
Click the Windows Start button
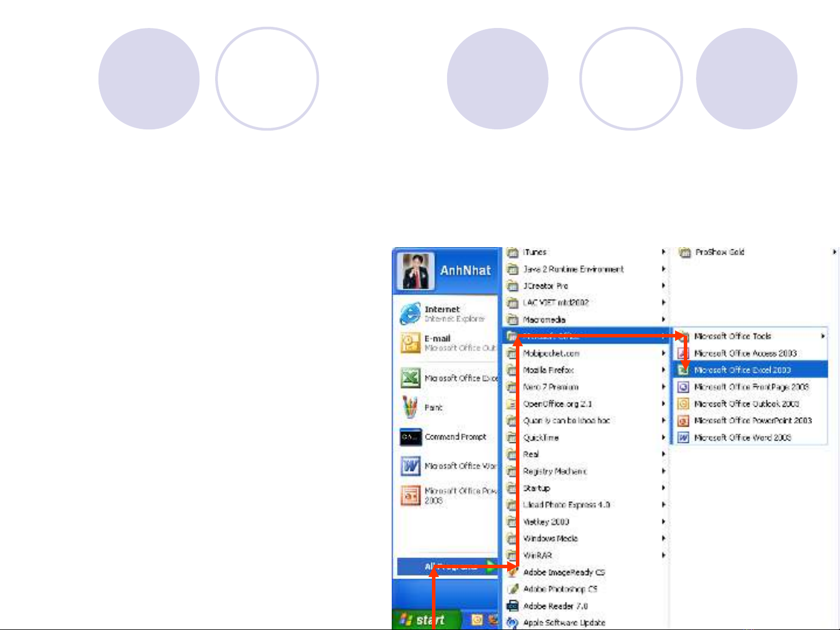coord(424,620)
